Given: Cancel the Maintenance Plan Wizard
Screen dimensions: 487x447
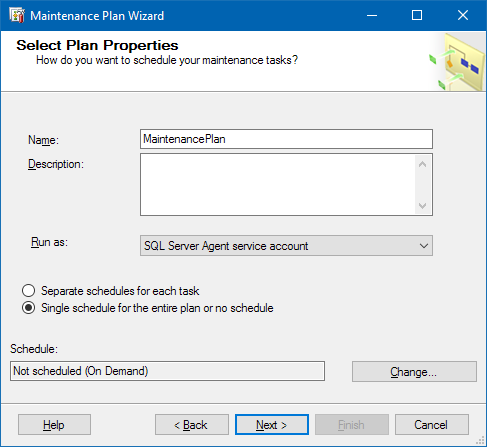Looking at the screenshot, I should 432,425.
